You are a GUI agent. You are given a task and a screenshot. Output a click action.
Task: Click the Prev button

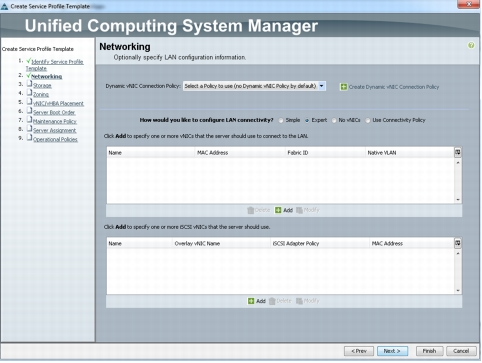[359, 351]
